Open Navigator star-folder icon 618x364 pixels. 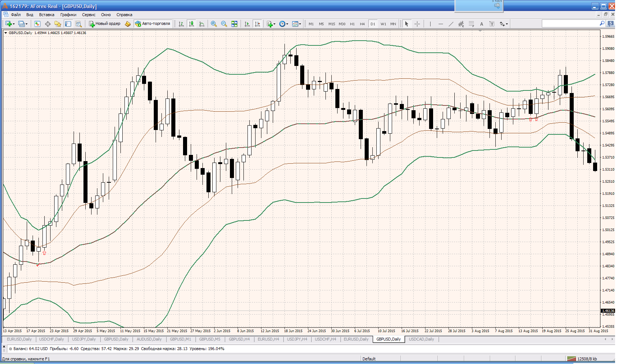point(58,24)
